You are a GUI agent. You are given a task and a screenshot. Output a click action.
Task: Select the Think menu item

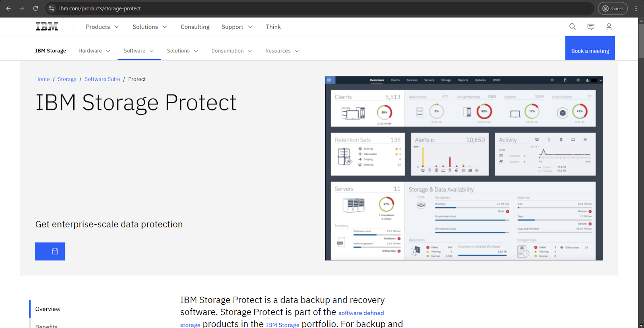273,27
